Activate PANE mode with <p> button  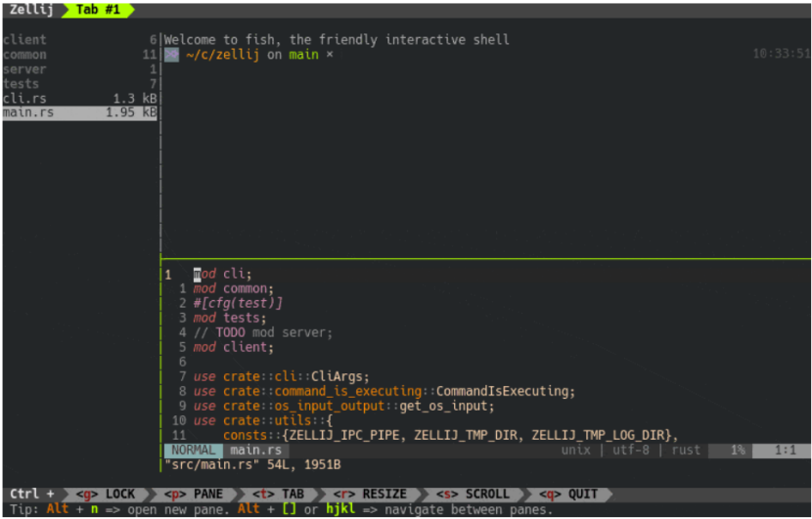tap(193, 495)
